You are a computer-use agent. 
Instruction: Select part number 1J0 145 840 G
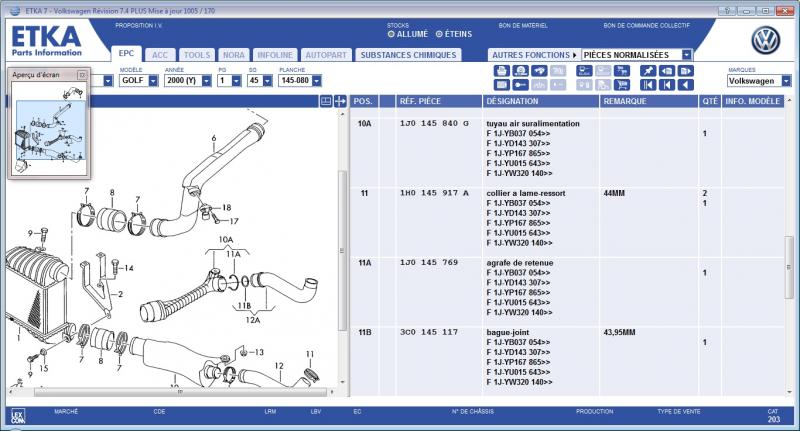pyautogui.click(x=434, y=123)
